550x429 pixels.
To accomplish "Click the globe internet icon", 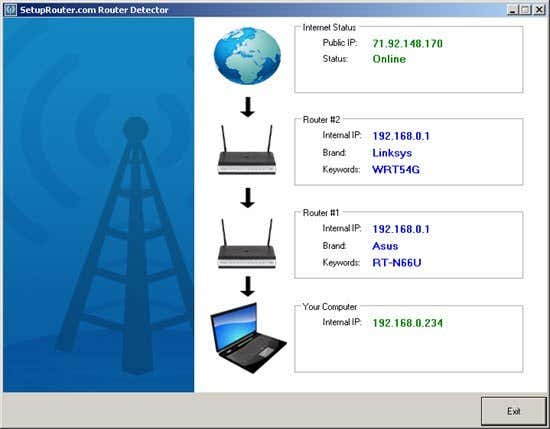I will click(247, 56).
